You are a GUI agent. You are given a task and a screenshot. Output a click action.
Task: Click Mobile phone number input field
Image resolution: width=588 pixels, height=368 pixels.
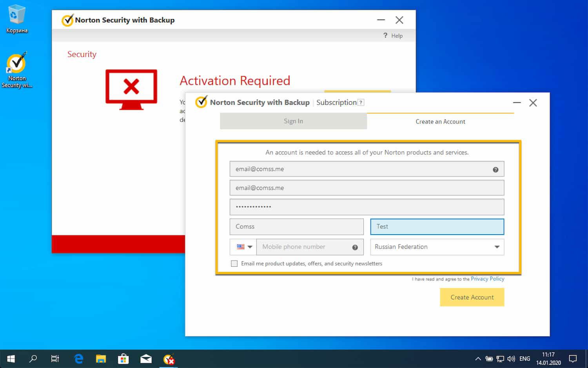click(x=310, y=247)
